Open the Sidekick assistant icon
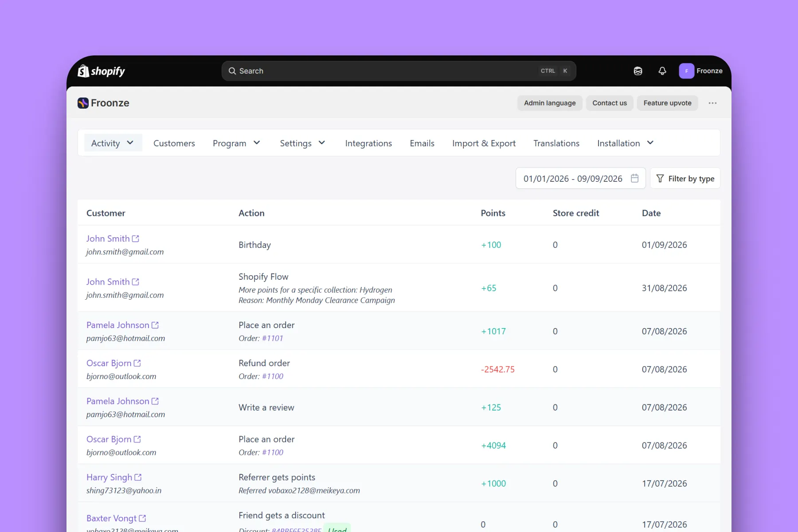The image size is (798, 532). [x=638, y=71]
